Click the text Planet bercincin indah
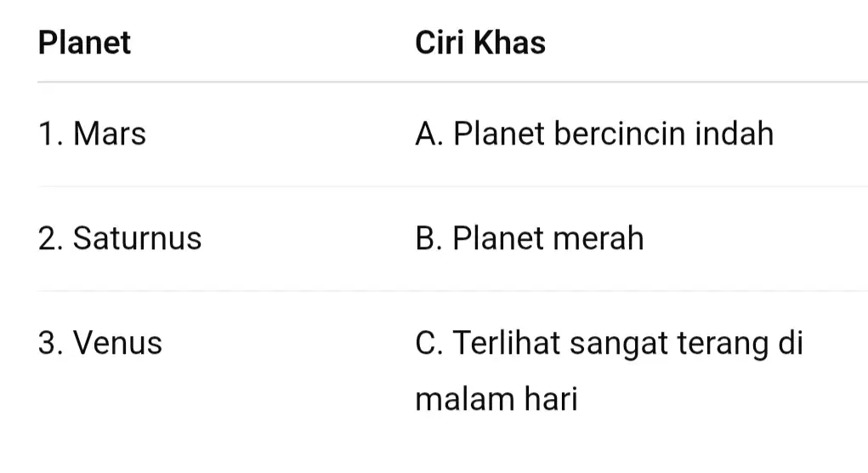 [613, 134]
